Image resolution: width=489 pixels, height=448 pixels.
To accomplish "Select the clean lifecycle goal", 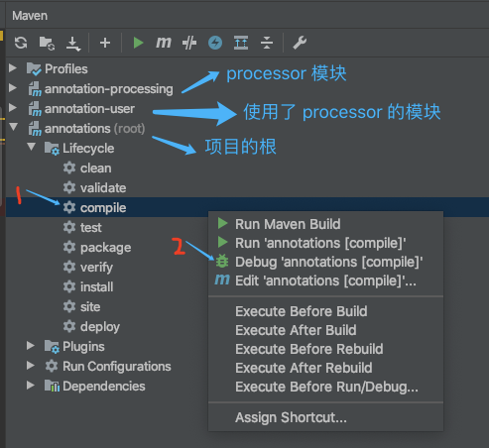I will tap(95, 168).
